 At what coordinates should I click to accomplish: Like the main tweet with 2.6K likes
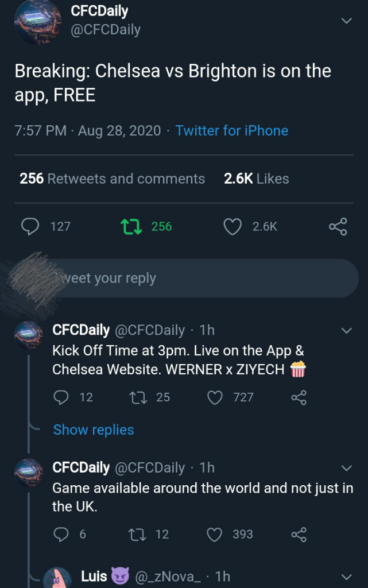point(232,227)
